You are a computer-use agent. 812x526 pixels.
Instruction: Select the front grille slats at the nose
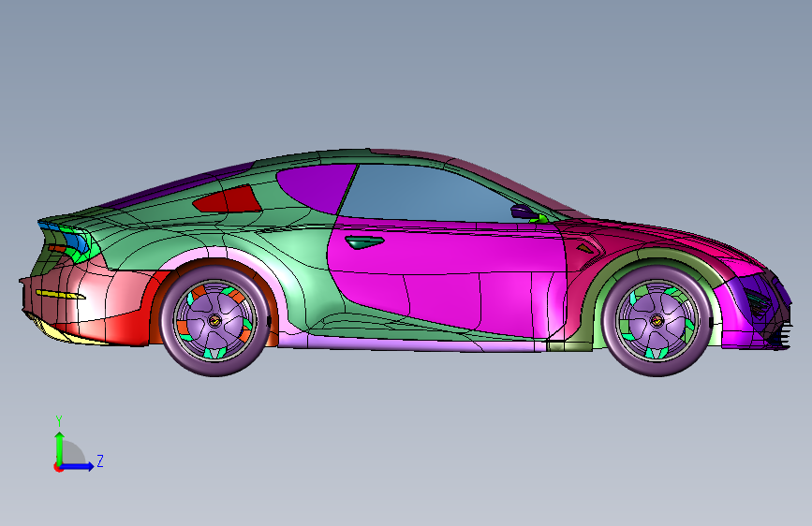[x=781, y=337]
